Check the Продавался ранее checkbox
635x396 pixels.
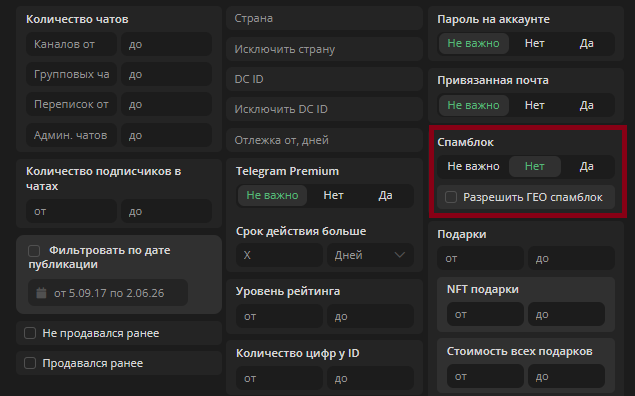tap(30, 363)
